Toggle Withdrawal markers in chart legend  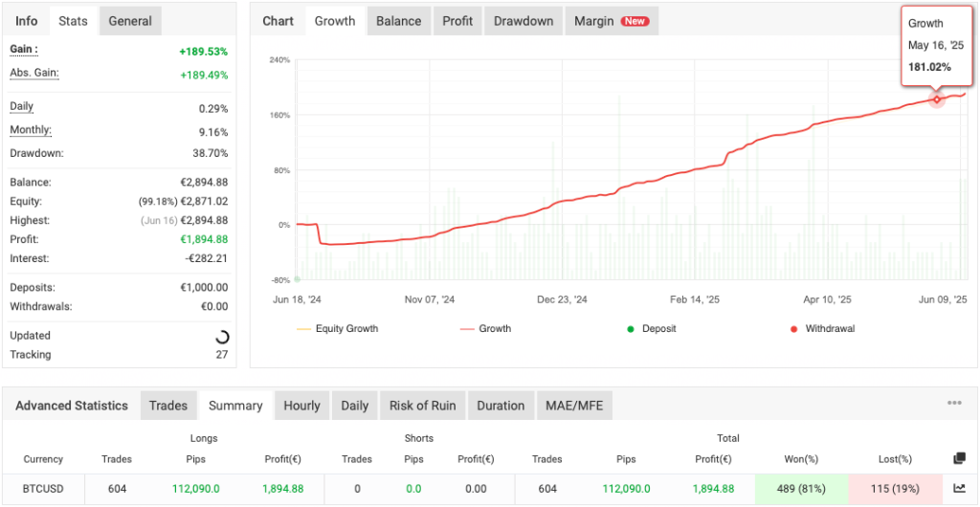(x=822, y=328)
